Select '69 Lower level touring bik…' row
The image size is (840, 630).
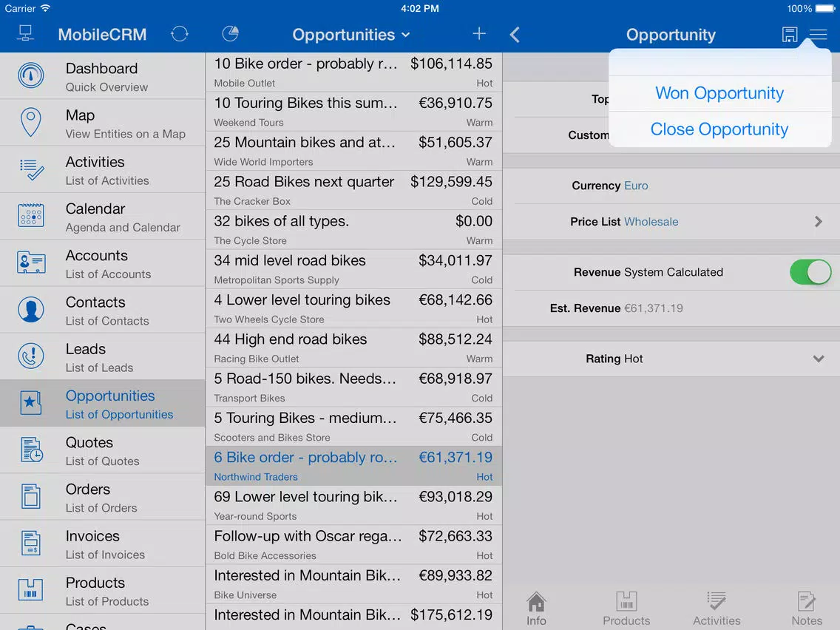[353, 505]
